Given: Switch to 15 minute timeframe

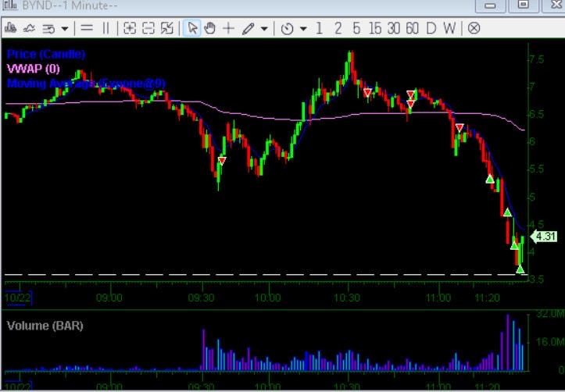Looking at the screenshot, I should coord(375,28).
